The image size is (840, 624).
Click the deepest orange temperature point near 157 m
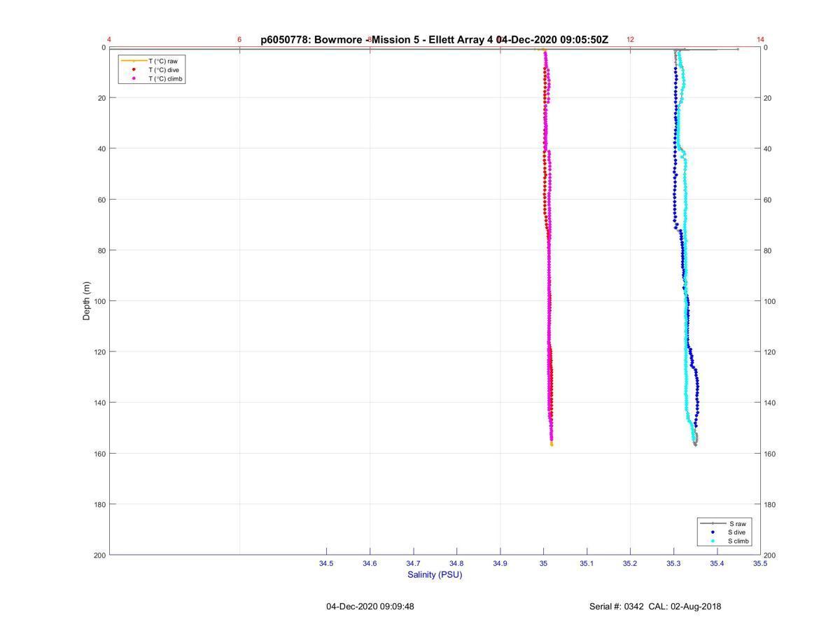(x=552, y=444)
